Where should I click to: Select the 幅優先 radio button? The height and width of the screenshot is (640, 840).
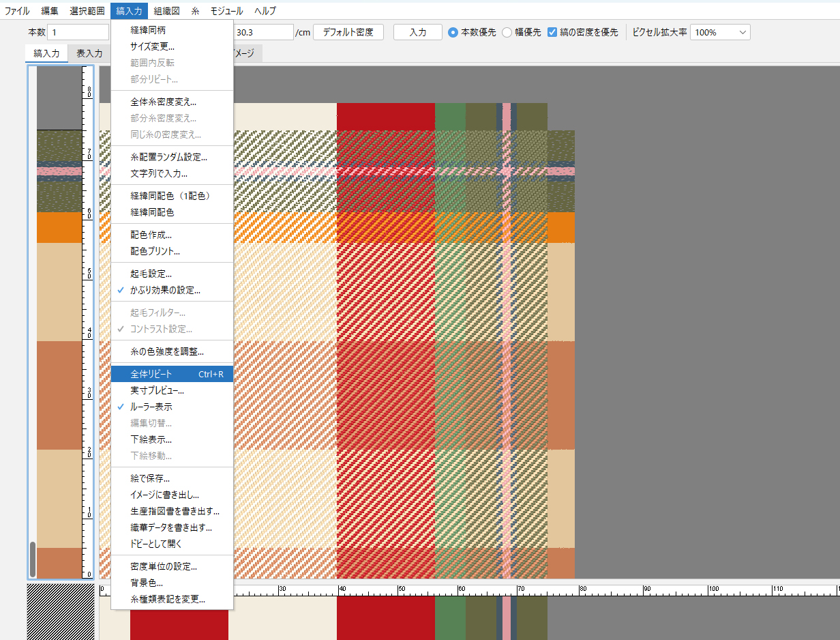[507, 32]
